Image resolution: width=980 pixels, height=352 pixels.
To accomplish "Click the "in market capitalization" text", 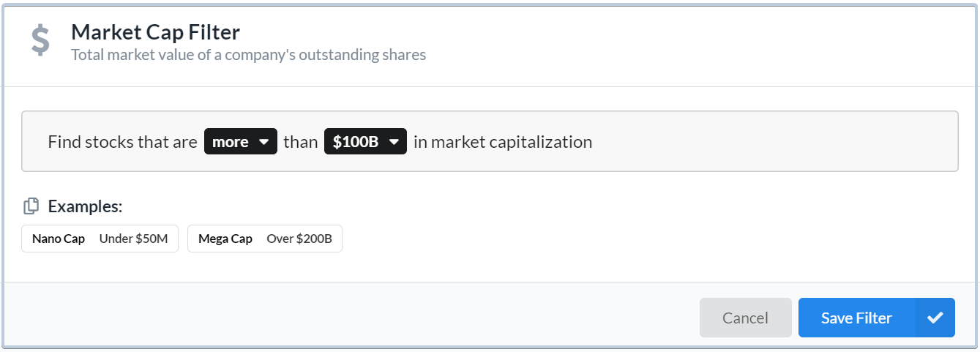I will click(503, 142).
